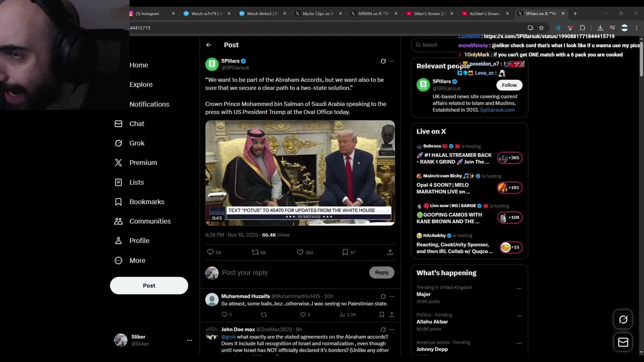
Task: Open more options on John Doe max reply
Action: pyautogui.click(x=392, y=329)
